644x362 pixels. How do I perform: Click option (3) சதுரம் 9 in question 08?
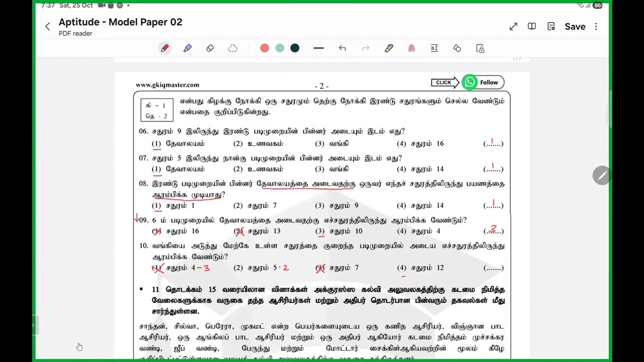pyautogui.click(x=337, y=206)
